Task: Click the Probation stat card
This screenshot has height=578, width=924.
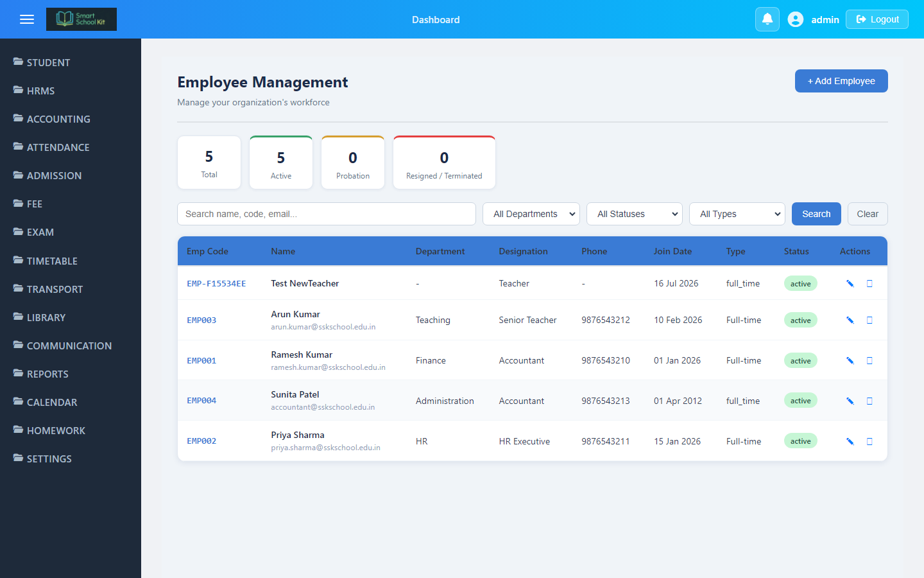Action: pyautogui.click(x=353, y=162)
